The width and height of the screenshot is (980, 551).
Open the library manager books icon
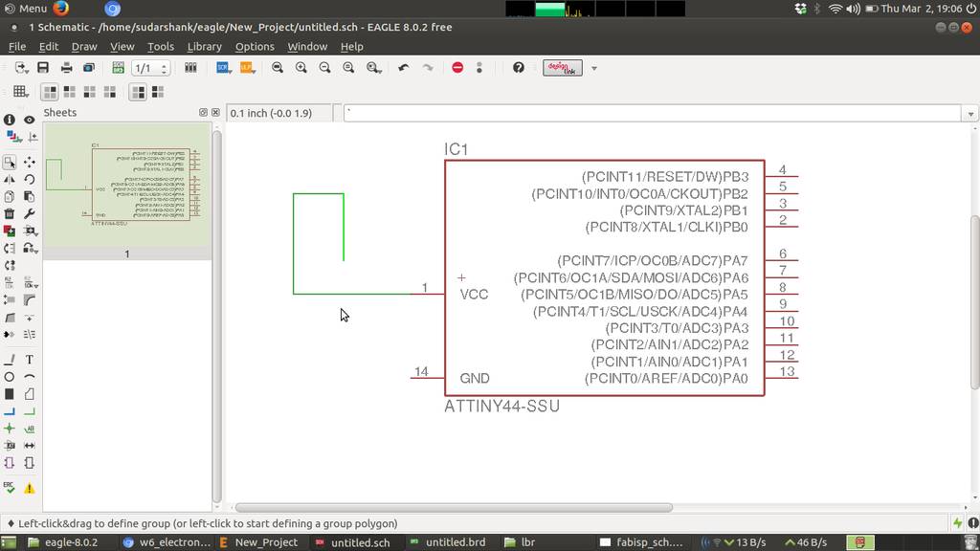[190, 68]
